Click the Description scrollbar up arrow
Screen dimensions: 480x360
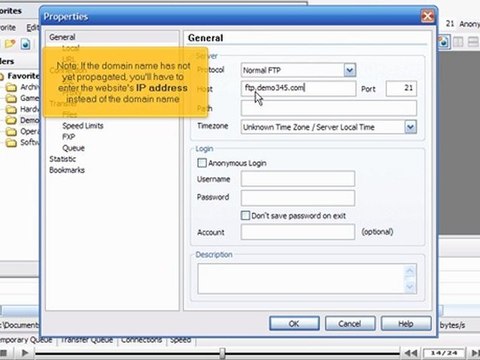click(410, 270)
